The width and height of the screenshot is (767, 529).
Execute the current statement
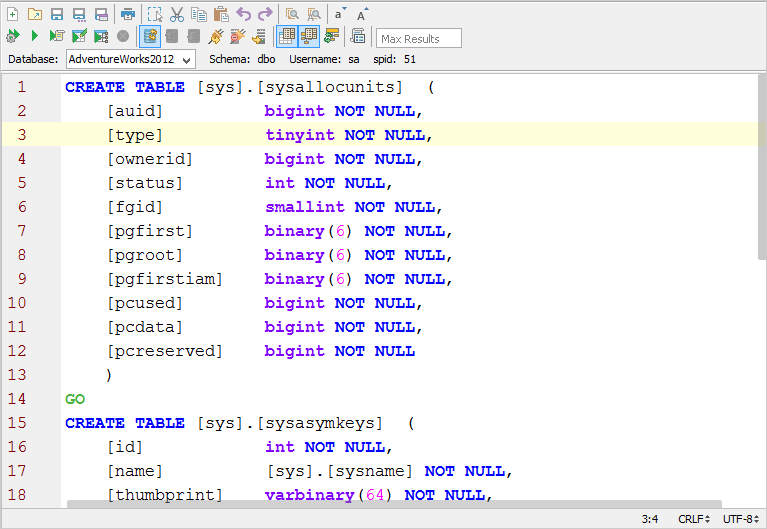(35, 36)
